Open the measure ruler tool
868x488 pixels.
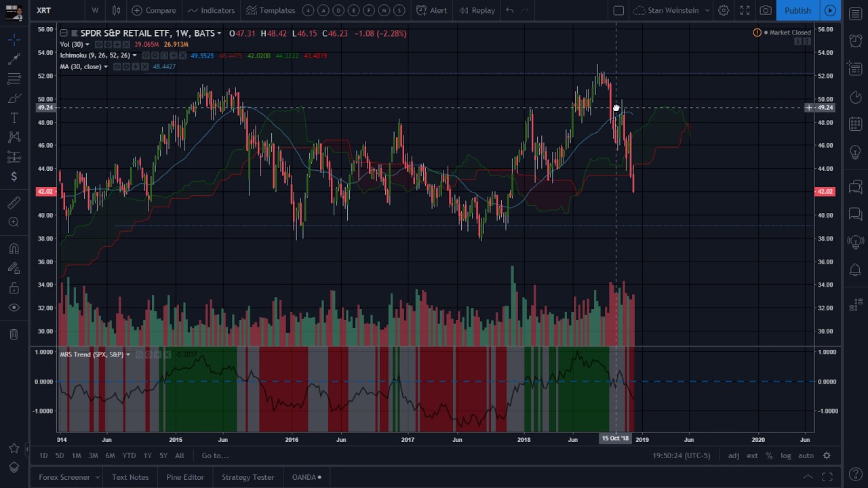(x=14, y=203)
